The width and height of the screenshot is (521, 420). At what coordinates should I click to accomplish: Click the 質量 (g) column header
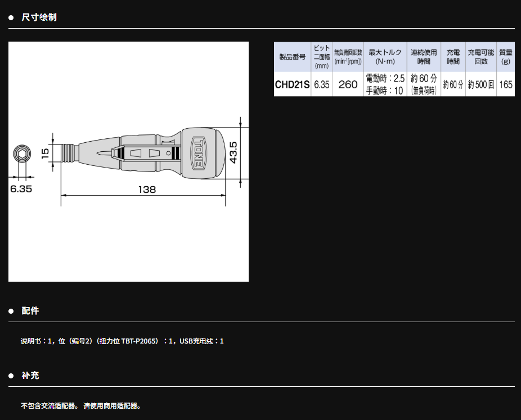pyautogui.click(x=505, y=57)
